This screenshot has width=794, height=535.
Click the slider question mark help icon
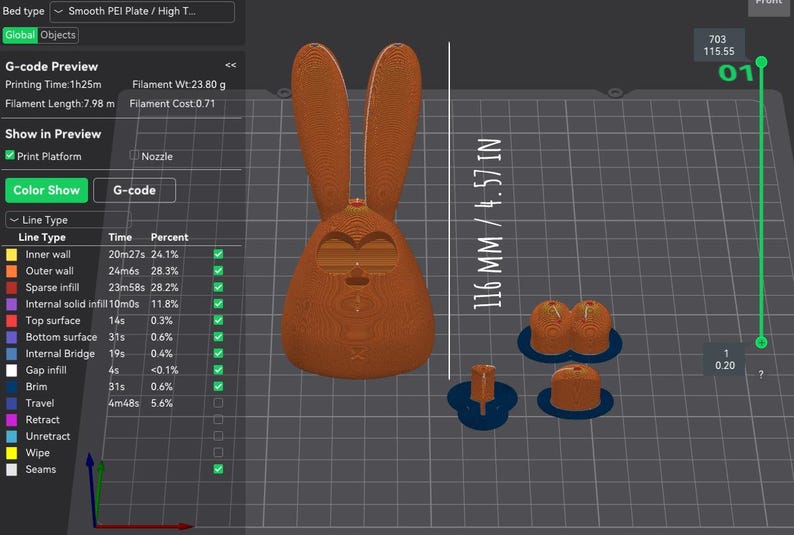click(761, 375)
